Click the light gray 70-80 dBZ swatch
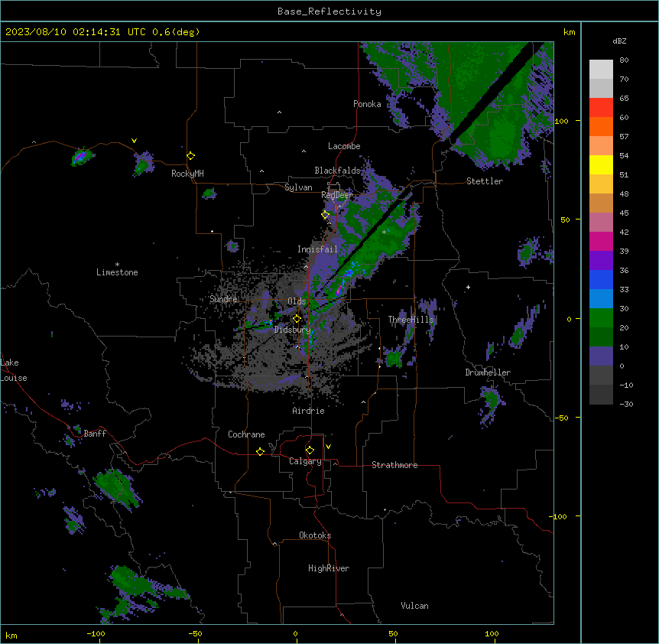Image resolution: width=659 pixels, height=644 pixels. 601,70
